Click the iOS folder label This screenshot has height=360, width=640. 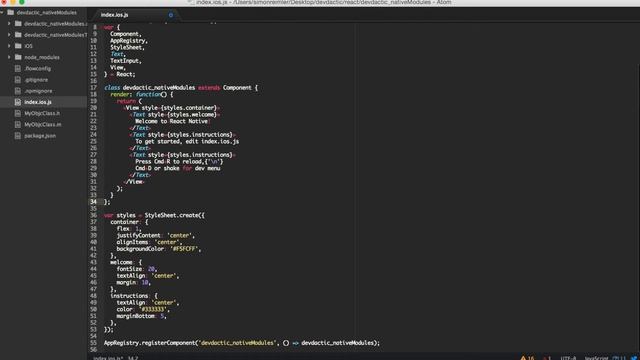[28, 46]
